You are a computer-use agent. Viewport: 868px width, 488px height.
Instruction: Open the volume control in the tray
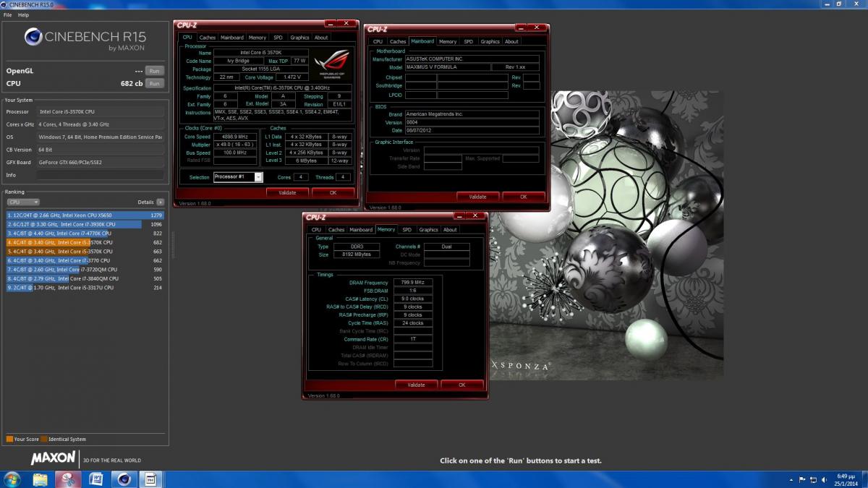click(x=823, y=479)
